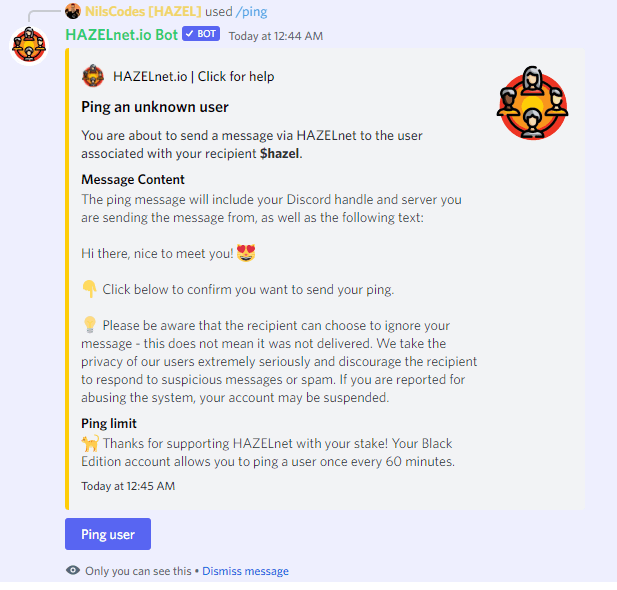Click the pointing-down hand emoji
This screenshot has width=617, height=590.
coord(90,289)
